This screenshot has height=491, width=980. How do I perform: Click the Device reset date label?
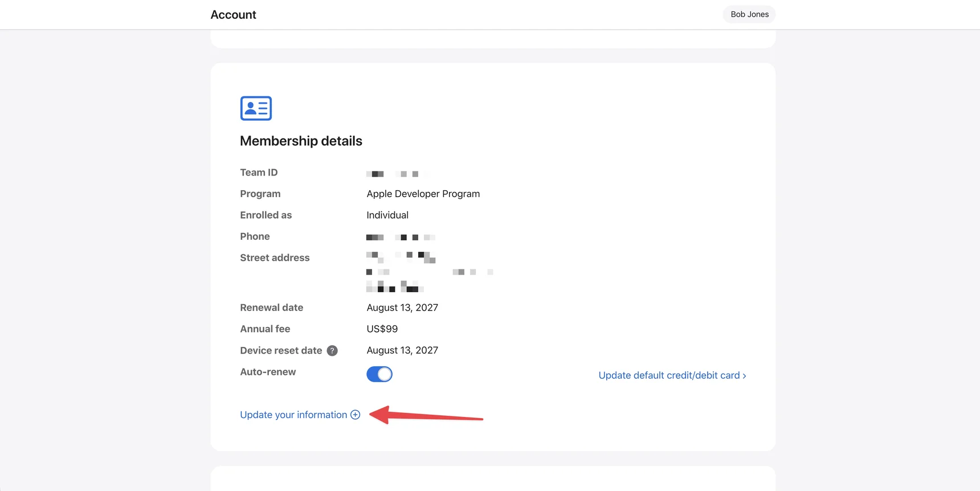tap(281, 351)
